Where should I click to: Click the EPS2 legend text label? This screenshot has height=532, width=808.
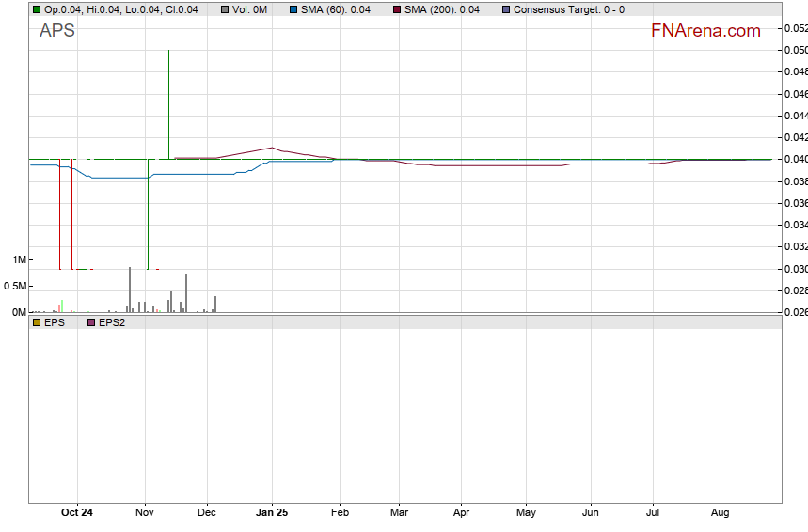click(112, 322)
